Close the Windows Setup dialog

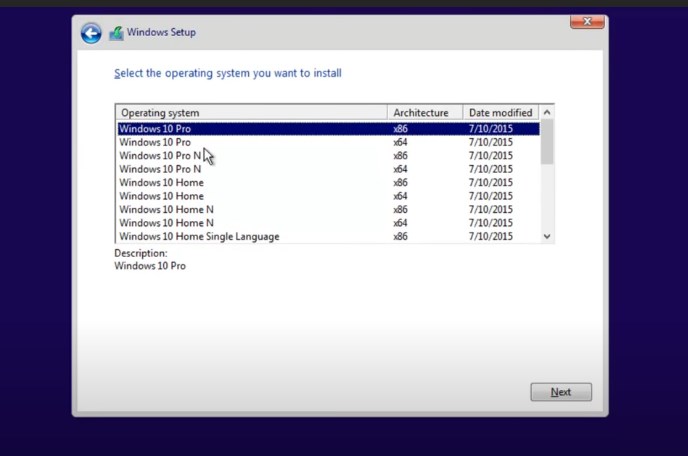(587, 22)
